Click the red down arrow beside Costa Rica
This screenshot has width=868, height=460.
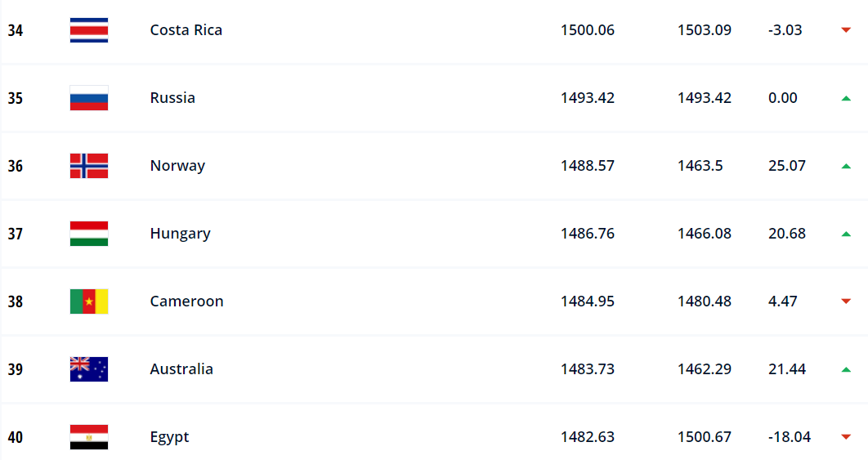coord(846,30)
